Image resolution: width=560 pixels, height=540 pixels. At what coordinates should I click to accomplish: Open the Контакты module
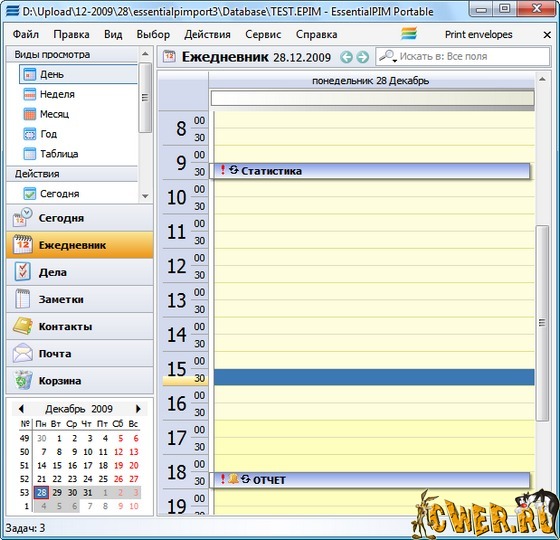(80, 326)
